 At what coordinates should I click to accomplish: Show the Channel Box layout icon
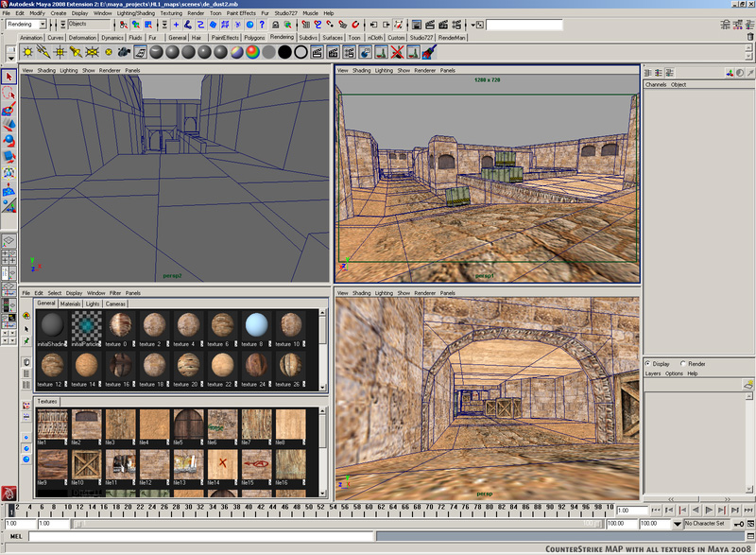click(x=648, y=73)
